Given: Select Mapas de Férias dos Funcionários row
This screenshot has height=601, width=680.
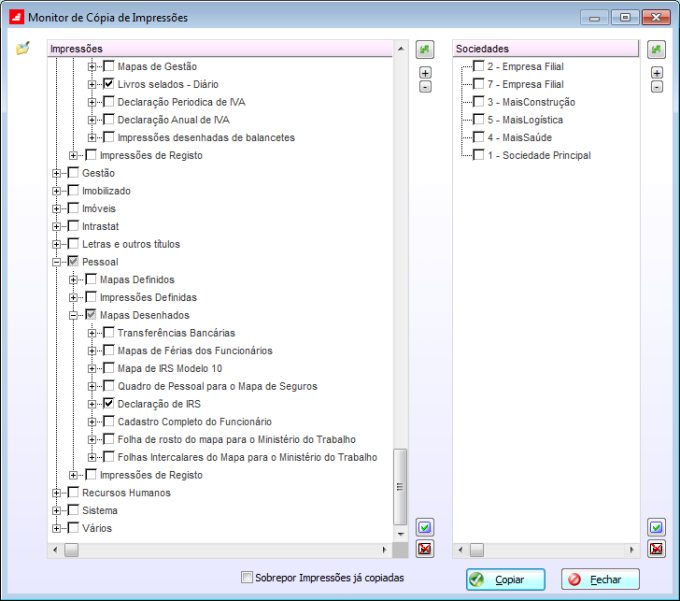Looking at the screenshot, I should [x=195, y=350].
